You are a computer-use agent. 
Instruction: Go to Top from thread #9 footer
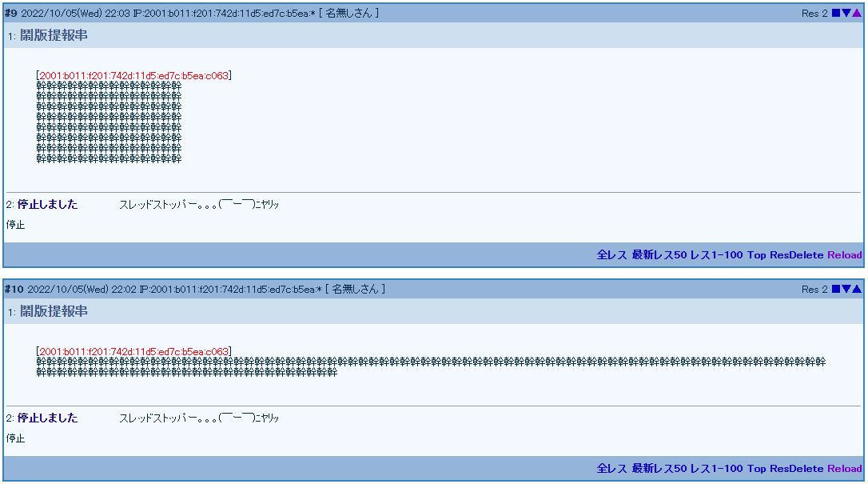coord(756,255)
